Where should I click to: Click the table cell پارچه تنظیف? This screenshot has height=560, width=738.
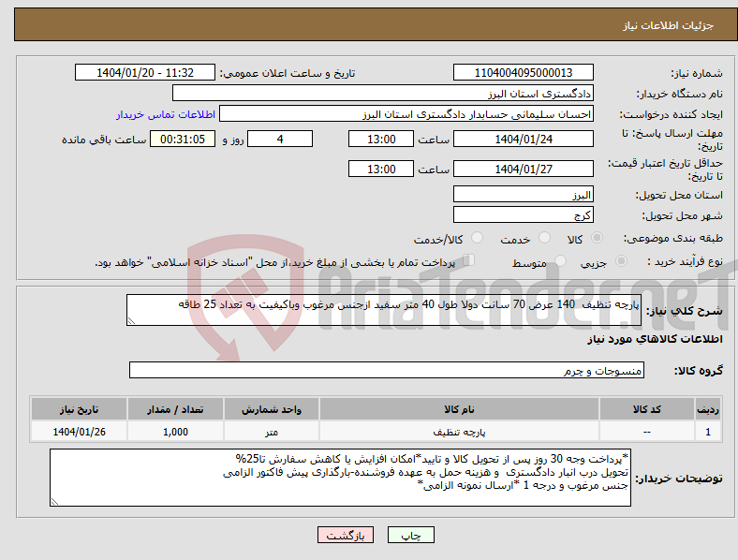pyautogui.click(x=459, y=432)
